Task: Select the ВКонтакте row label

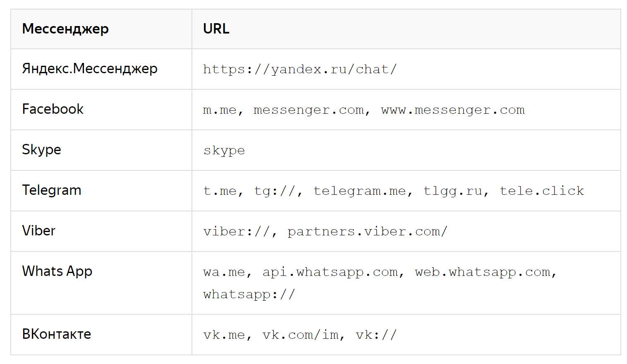Action: (x=56, y=334)
